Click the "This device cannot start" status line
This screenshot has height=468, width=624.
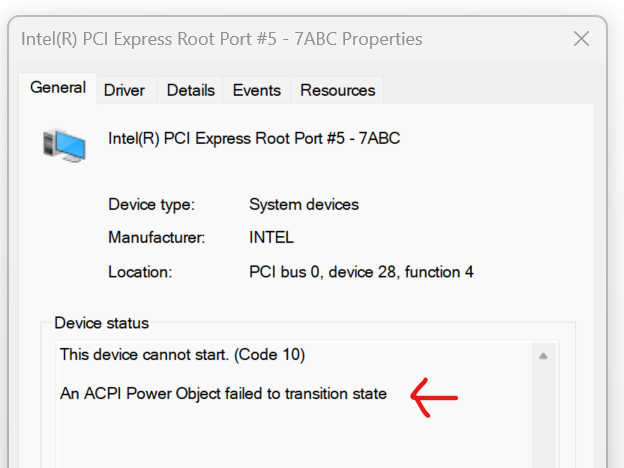[x=182, y=355]
